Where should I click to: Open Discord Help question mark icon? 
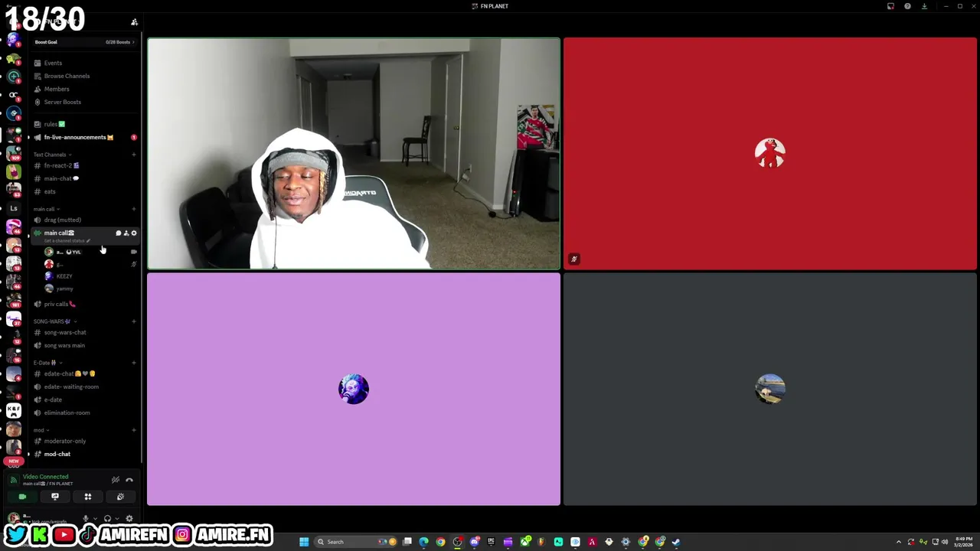[x=907, y=6]
